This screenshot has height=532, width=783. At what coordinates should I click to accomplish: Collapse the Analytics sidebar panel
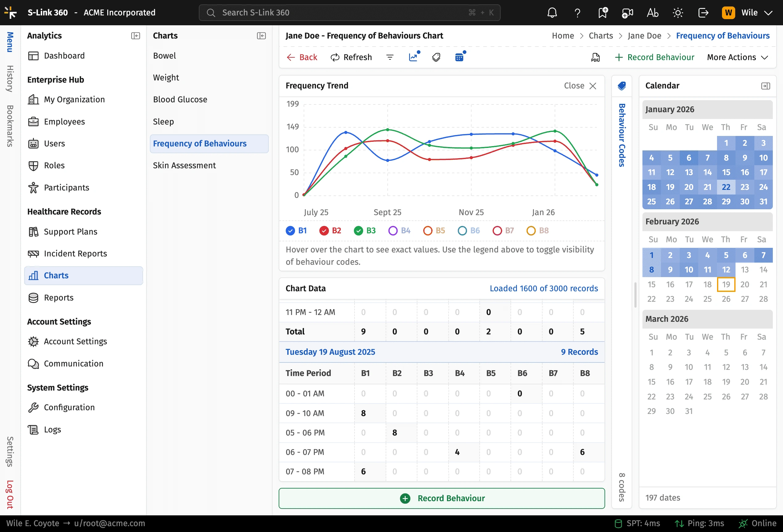(135, 36)
